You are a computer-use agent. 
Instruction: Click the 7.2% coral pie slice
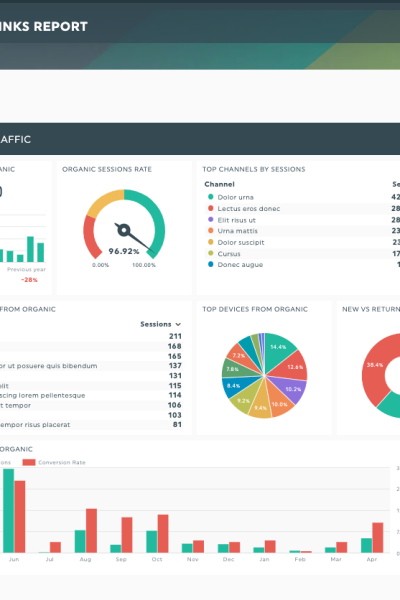[239, 355]
